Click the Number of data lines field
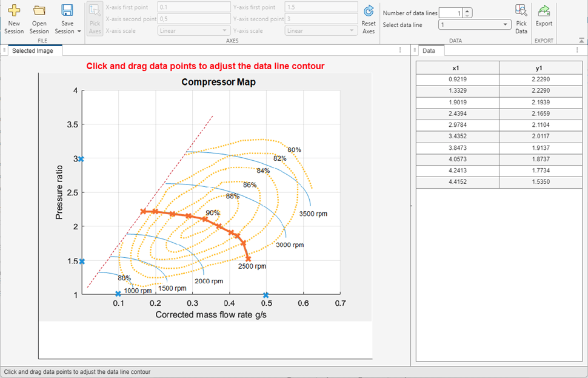Image resolution: width=588 pixels, height=378 pixels. [452, 12]
